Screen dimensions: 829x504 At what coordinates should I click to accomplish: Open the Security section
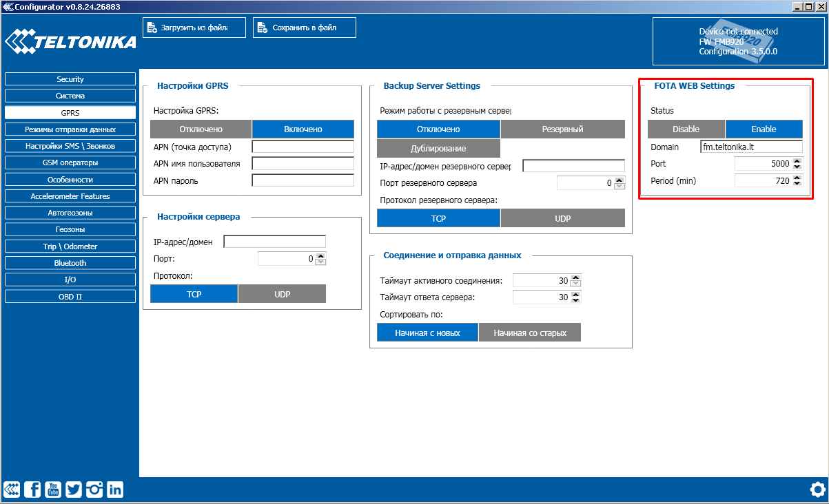tap(70, 79)
